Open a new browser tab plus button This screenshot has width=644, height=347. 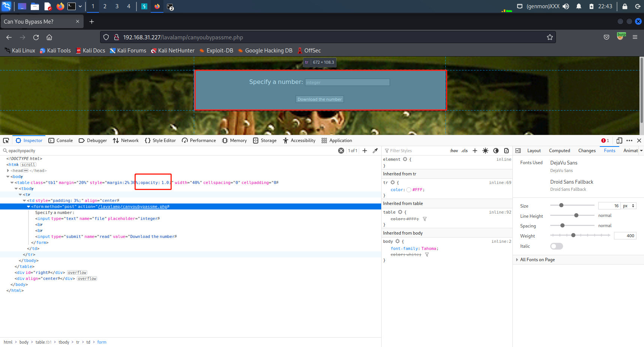[91, 22]
